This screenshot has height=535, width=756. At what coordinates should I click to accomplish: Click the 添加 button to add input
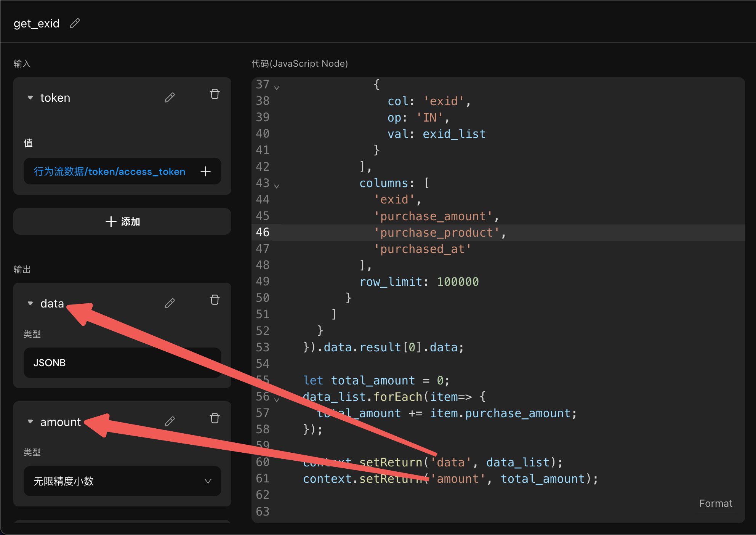(122, 221)
